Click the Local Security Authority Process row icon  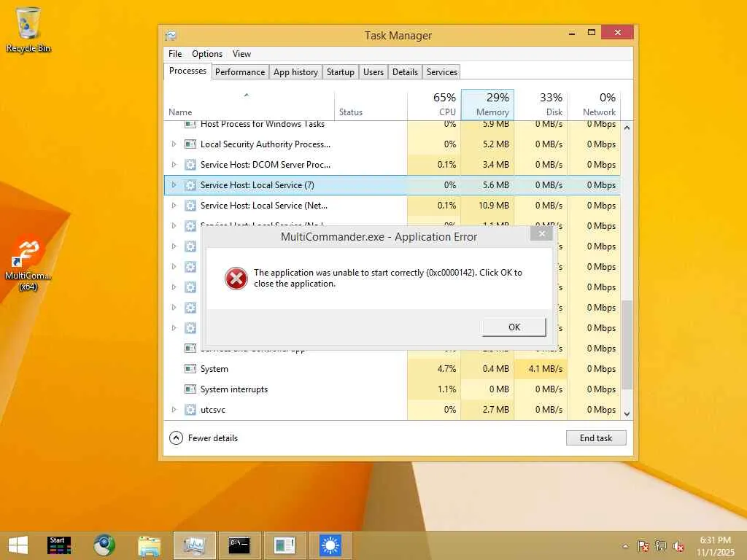tap(190, 144)
